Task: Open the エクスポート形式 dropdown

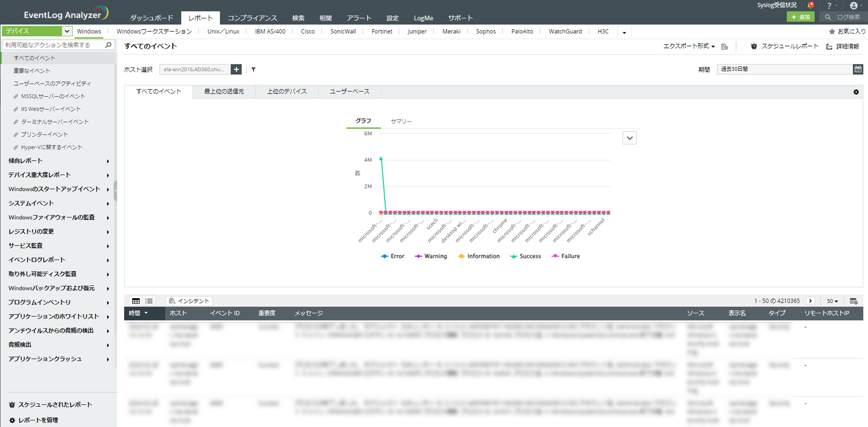Action: 689,46
